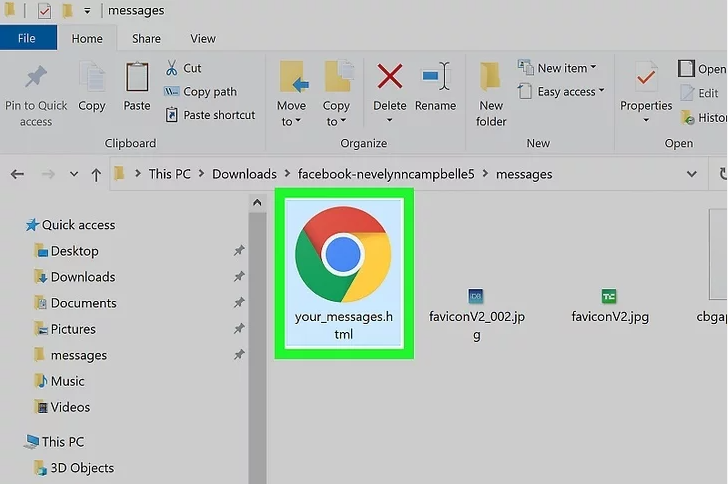Open Videos in sidebar
Image resolution: width=728 pixels, height=484 pixels.
click(x=62, y=407)
